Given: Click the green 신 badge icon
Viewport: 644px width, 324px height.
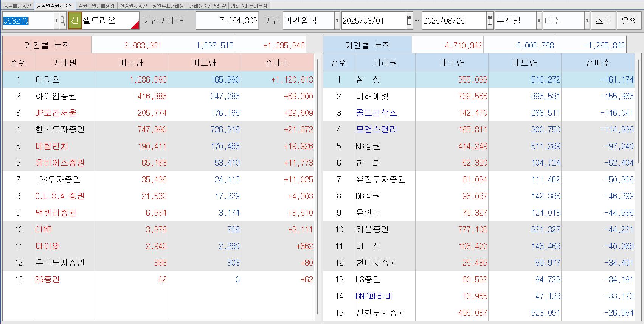Looking at the screenshot, I should (x=75, y=20).
